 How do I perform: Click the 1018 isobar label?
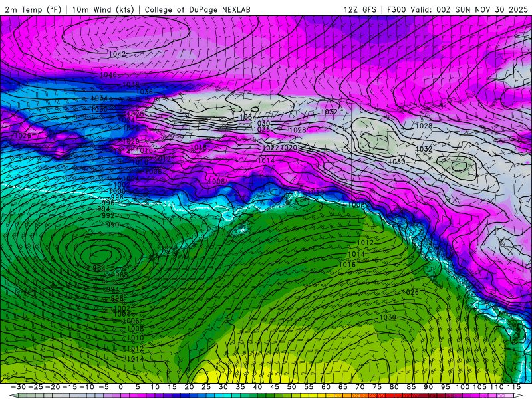pyautogui.click(x=198, y=147)
